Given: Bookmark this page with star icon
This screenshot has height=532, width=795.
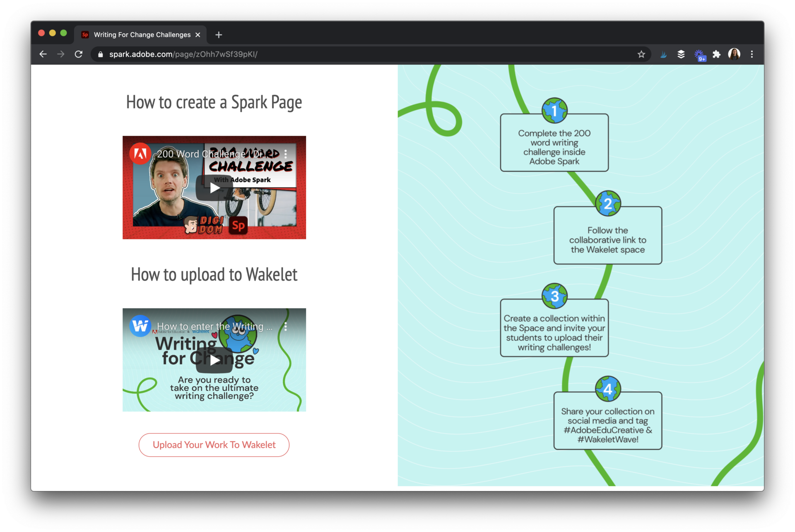Looking at the screenshot, I should pos(641,54).
